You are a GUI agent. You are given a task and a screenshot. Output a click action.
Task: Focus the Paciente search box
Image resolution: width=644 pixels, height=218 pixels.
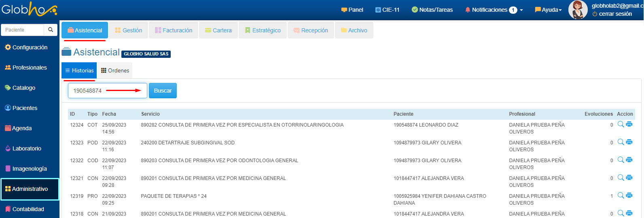23,30
